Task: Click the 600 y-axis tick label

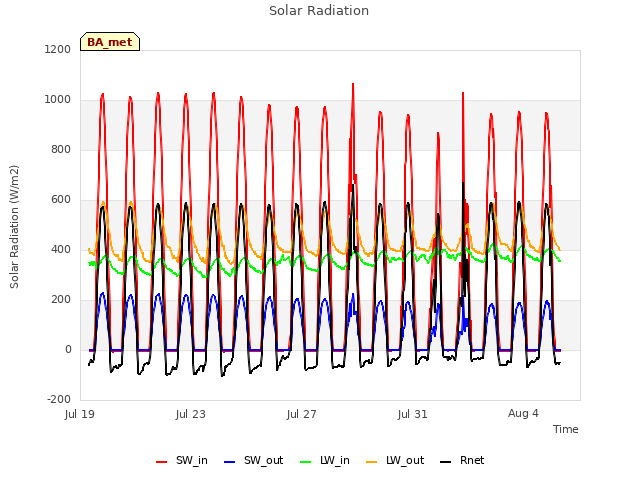Action: (x=61, y=200)
